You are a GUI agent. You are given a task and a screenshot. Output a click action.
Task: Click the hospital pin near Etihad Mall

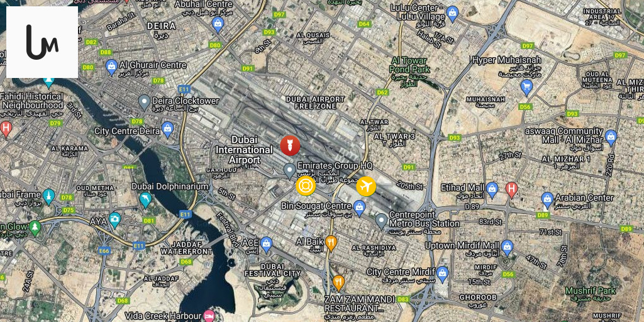(x=511, y=191)
